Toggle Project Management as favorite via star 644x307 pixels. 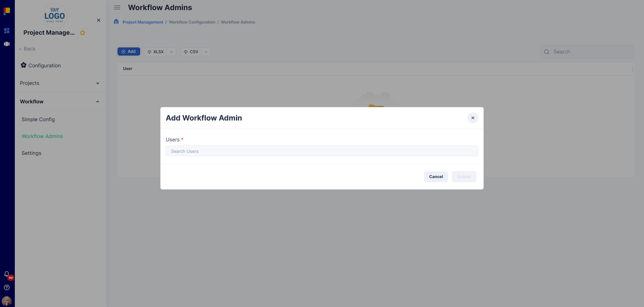click(x=82, y=32)
